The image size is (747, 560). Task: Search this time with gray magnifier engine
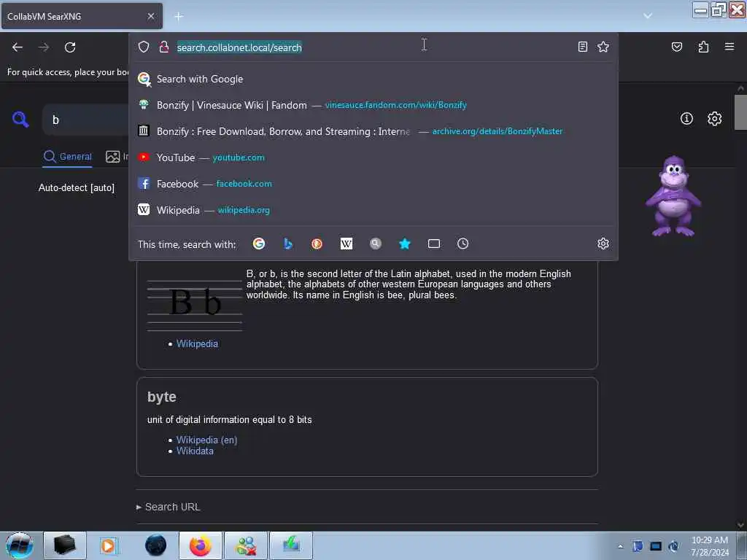(376, 244)
